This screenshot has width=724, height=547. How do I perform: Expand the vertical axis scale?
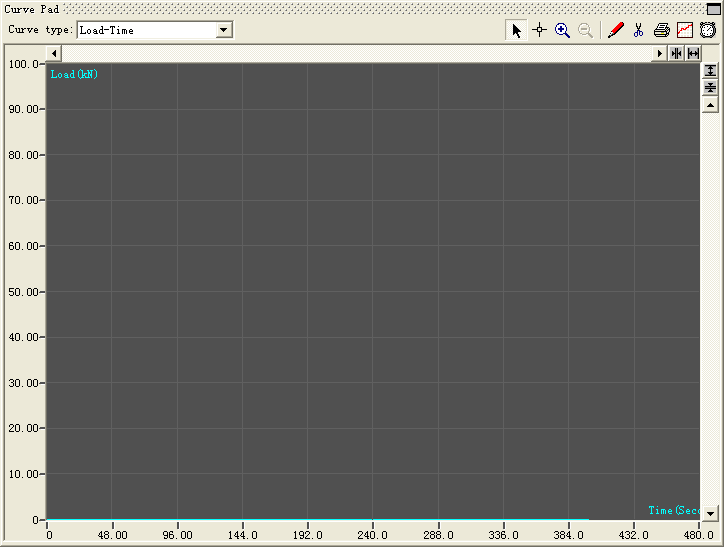pyautogui.click(x=710, y=71)
